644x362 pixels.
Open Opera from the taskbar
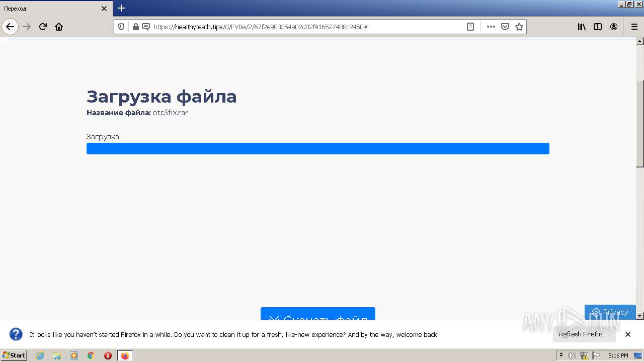click(x=108, y=355)
